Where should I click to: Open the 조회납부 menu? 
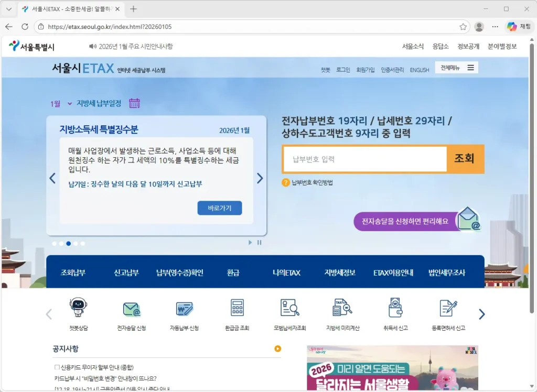(x=72, y=273)
